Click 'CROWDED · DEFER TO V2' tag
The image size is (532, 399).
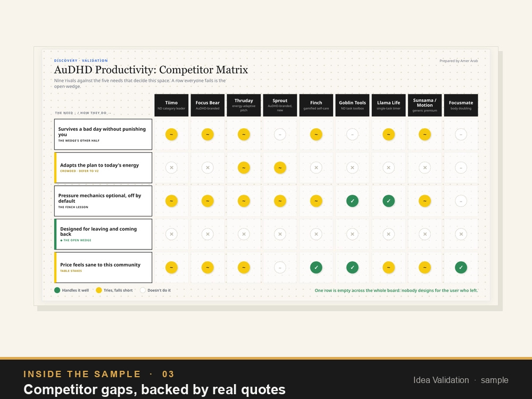coord(79,171)
